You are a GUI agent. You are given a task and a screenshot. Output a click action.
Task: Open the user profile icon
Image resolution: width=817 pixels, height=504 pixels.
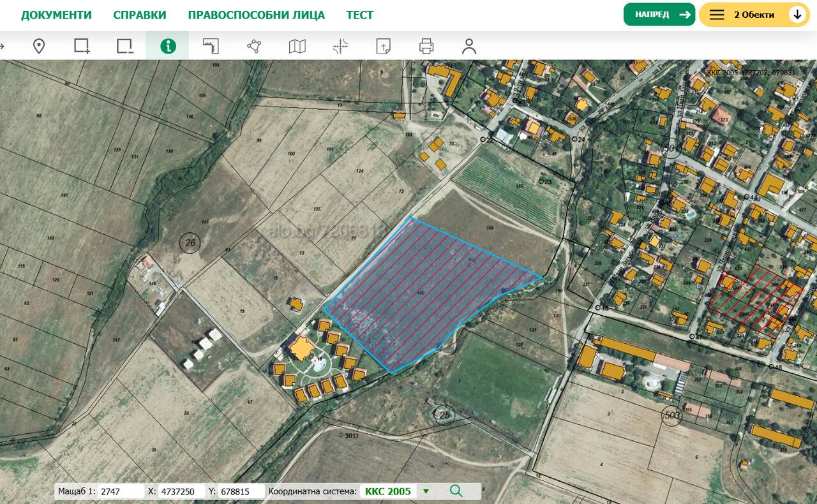point(469,46)
